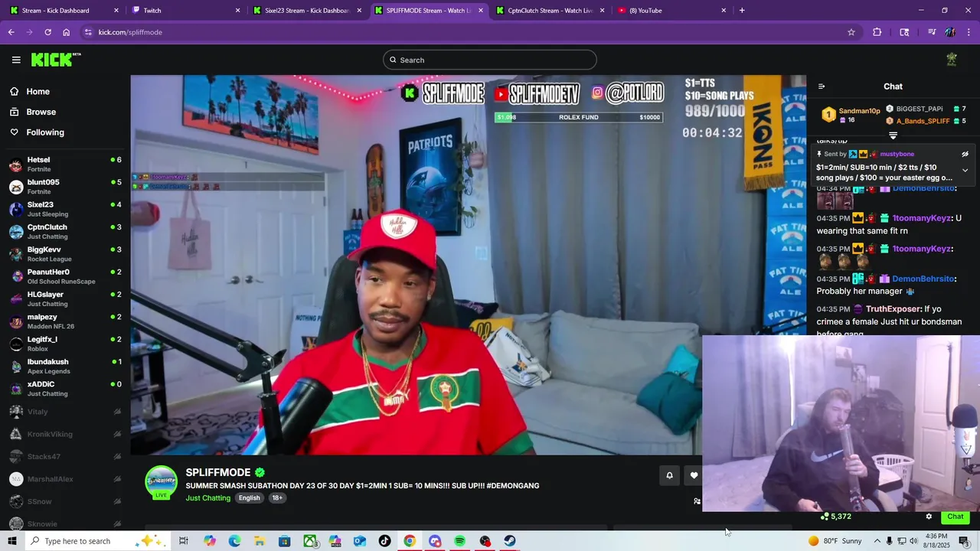
Task: Open offline channel Vitaly
Action: tap(65, 412)
